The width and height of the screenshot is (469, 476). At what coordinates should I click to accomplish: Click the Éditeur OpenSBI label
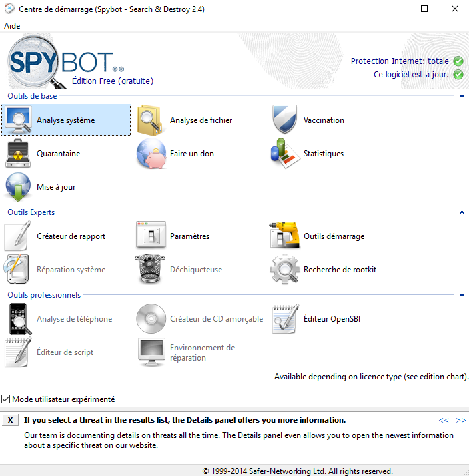332,319
